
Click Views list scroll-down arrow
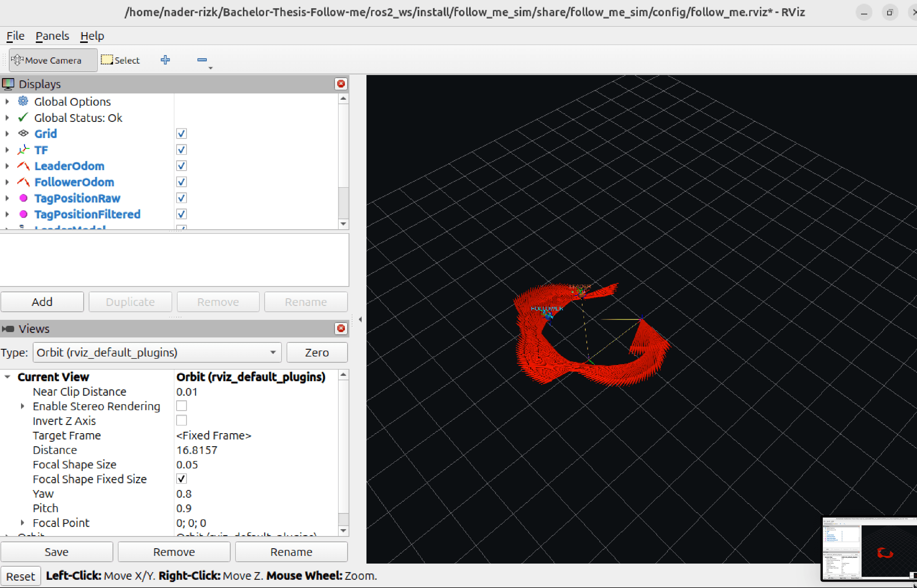pyautogui.click(x=343, y=530)
